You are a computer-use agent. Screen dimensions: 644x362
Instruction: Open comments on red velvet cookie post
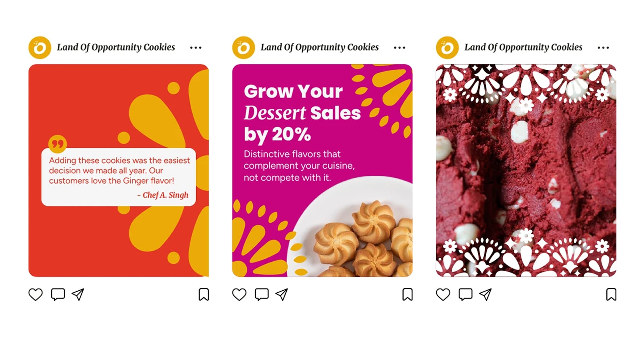tap(466, 294)
